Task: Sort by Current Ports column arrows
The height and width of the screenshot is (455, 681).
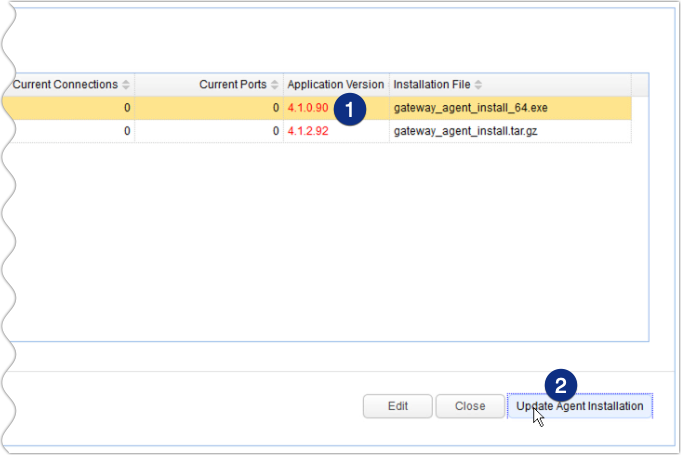Action: tap(274, 85)
